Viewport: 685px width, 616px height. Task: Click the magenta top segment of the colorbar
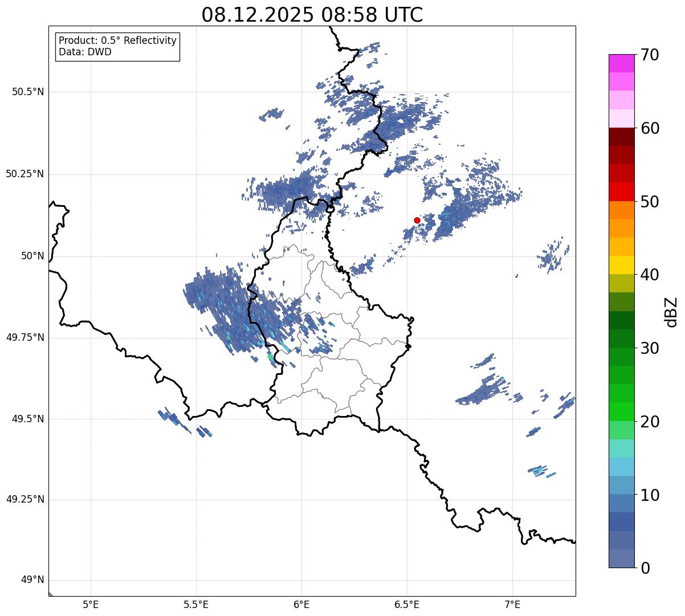(621, 63)
